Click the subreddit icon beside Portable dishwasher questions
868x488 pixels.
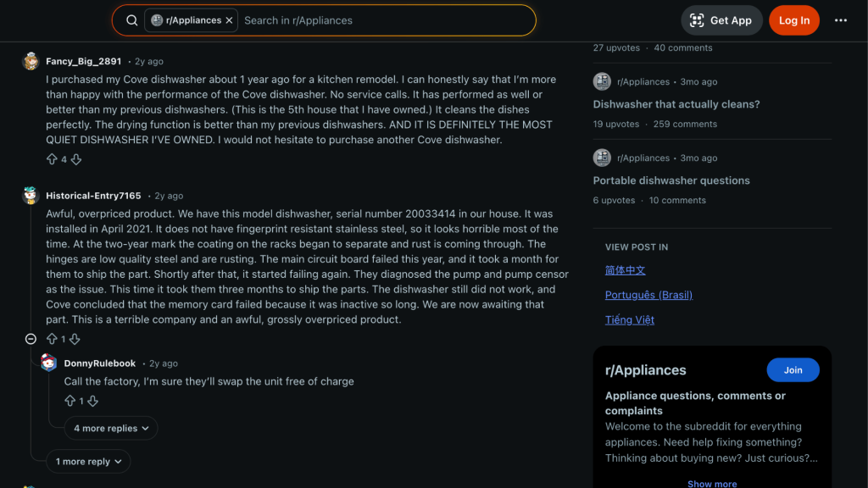click(603, 158)
